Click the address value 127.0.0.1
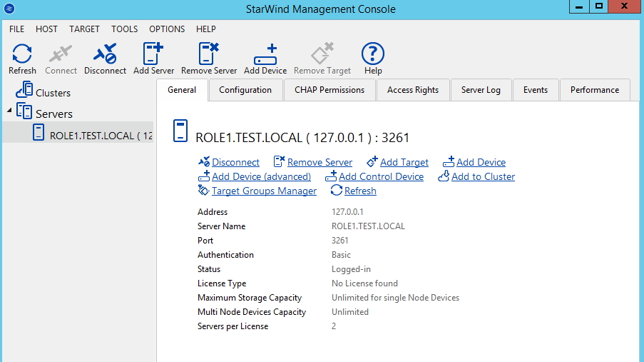 [x=347, y=212]
